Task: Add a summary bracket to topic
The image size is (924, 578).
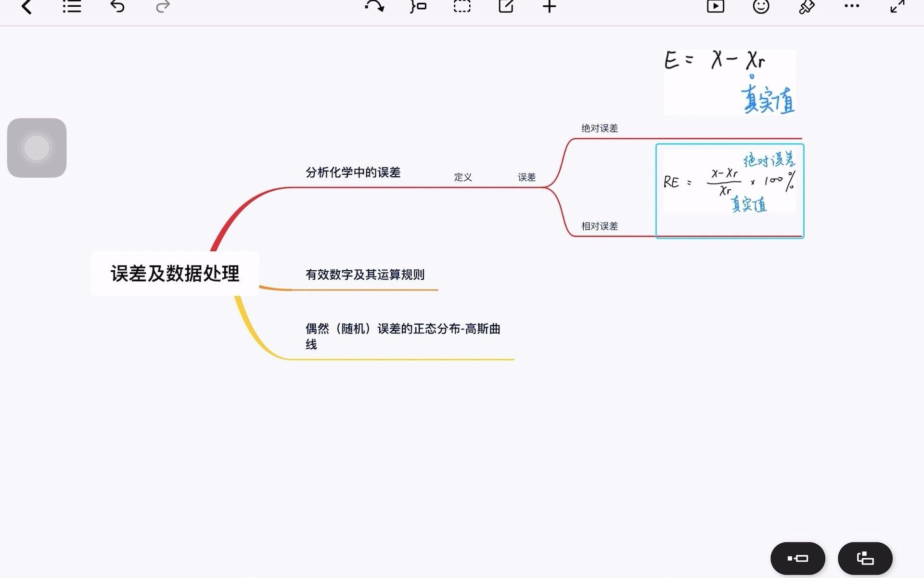Action: pos(418,7)
